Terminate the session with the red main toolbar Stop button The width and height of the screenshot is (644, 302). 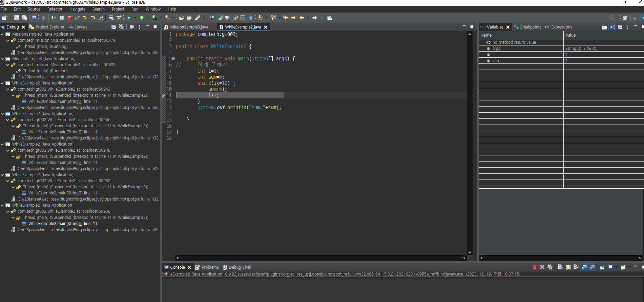pyautogui.click(x=69, y=18)
